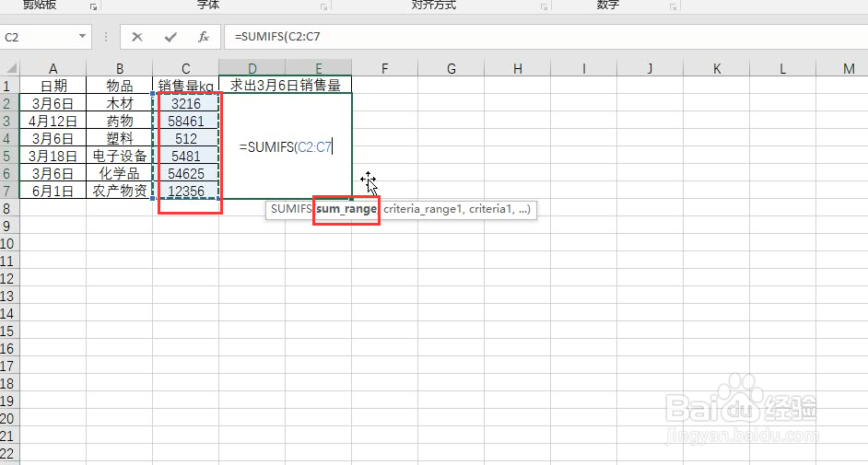Click SUMIFS function name in tooltip
This screenshot has height=465, width=868.
(x=291, y=209)
